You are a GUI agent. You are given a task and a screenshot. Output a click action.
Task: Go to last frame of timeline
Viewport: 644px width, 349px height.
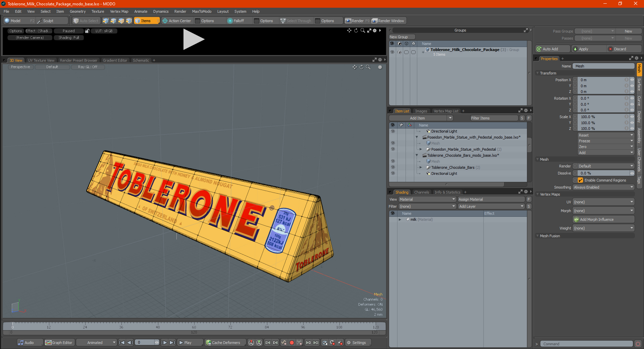point(172,343)
